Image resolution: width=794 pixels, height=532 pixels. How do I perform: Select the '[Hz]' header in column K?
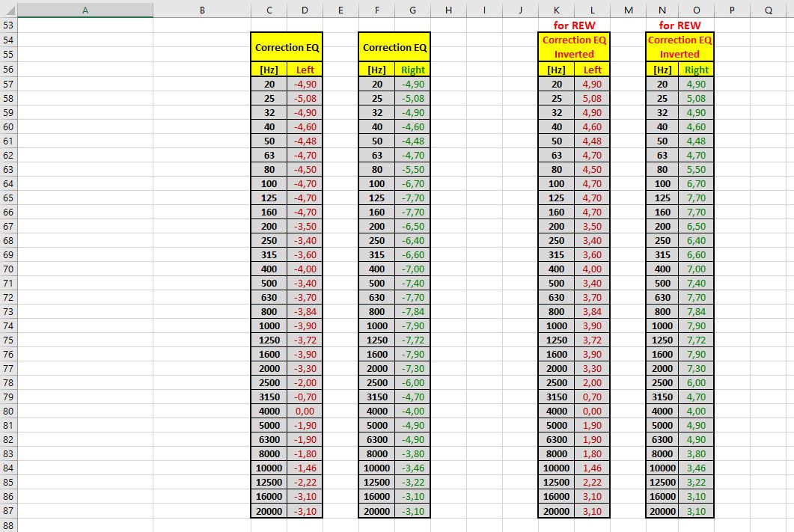[x=556, y=70]
